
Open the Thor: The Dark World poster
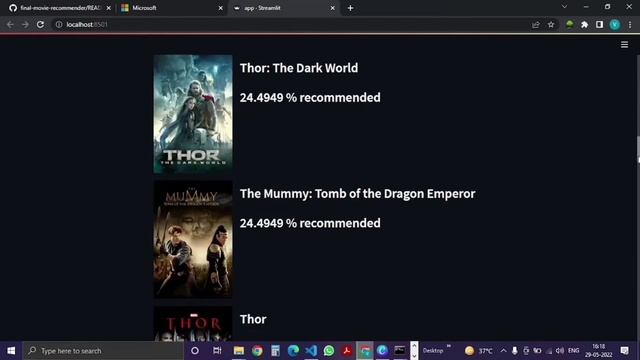pos(193,114)
